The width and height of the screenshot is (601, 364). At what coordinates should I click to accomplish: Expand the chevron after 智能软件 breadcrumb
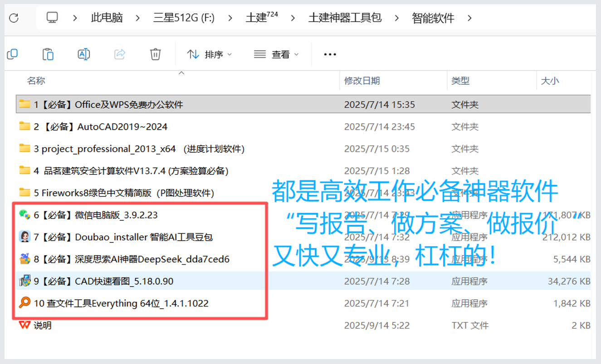click(469, 18)
